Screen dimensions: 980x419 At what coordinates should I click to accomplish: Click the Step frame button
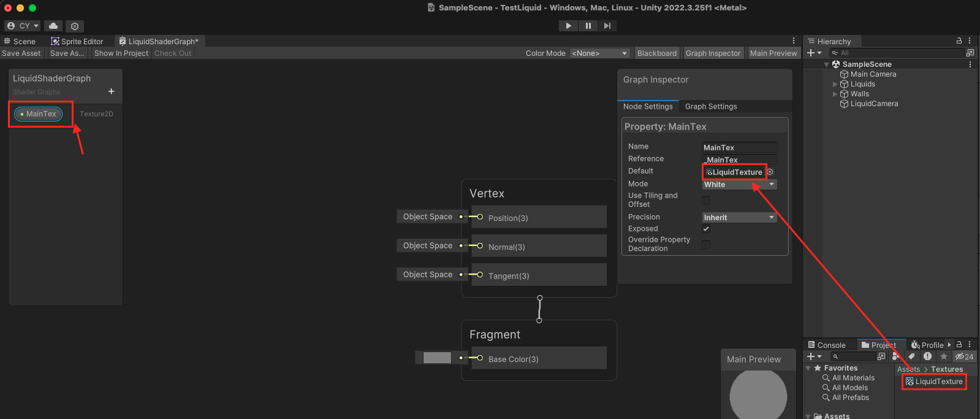tap(607, 26)
